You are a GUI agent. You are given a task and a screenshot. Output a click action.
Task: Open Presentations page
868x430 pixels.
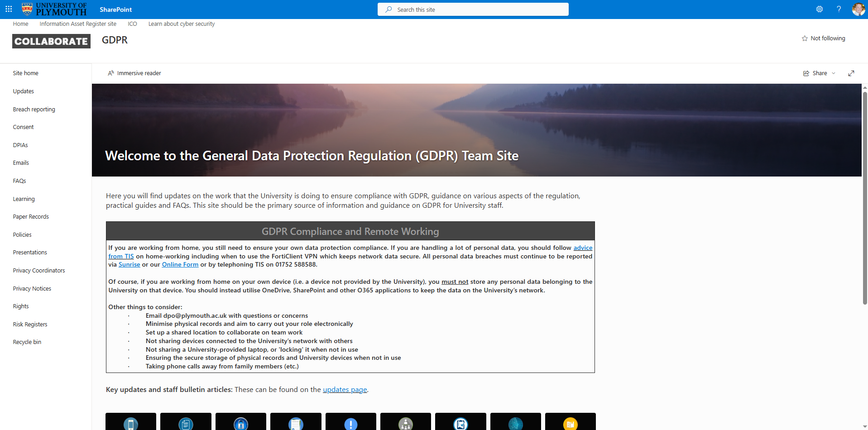pyautogui.click(x=30, y=253)
